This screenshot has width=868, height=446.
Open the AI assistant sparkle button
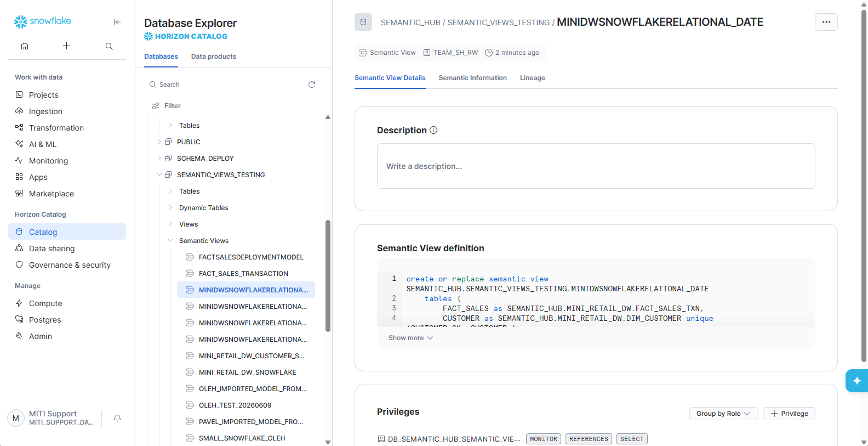pyautogui.click(x=857, y=381)
